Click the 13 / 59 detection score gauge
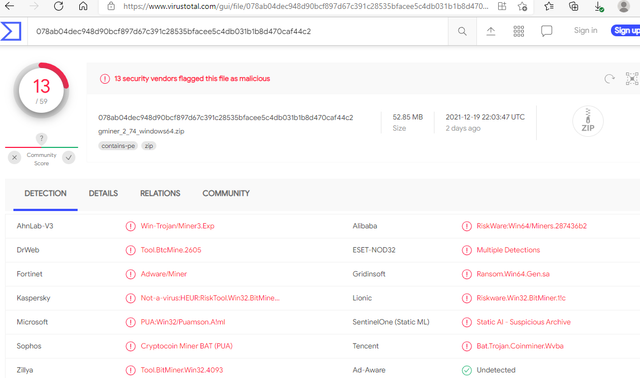 click(x=41, y=91)
